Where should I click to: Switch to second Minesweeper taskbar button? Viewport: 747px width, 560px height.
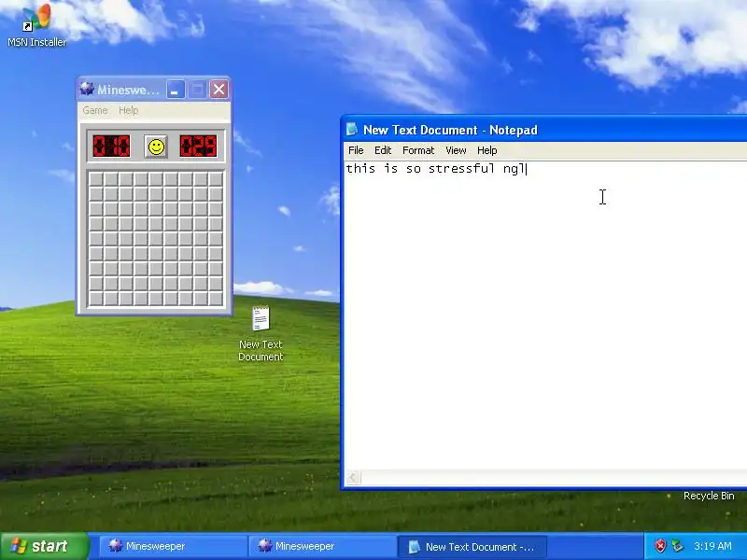click(x=321, y=546)
